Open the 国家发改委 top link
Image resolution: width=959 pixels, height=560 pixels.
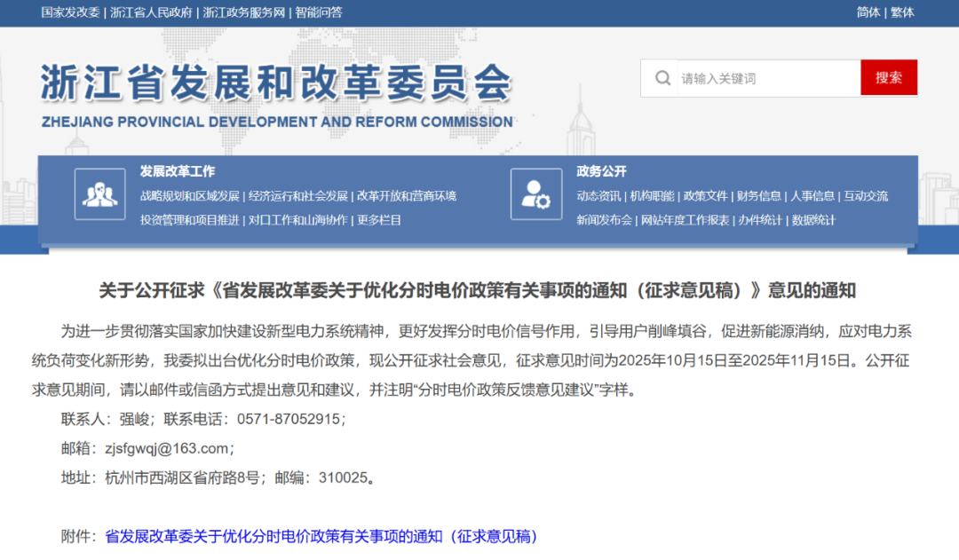(70, 12)
